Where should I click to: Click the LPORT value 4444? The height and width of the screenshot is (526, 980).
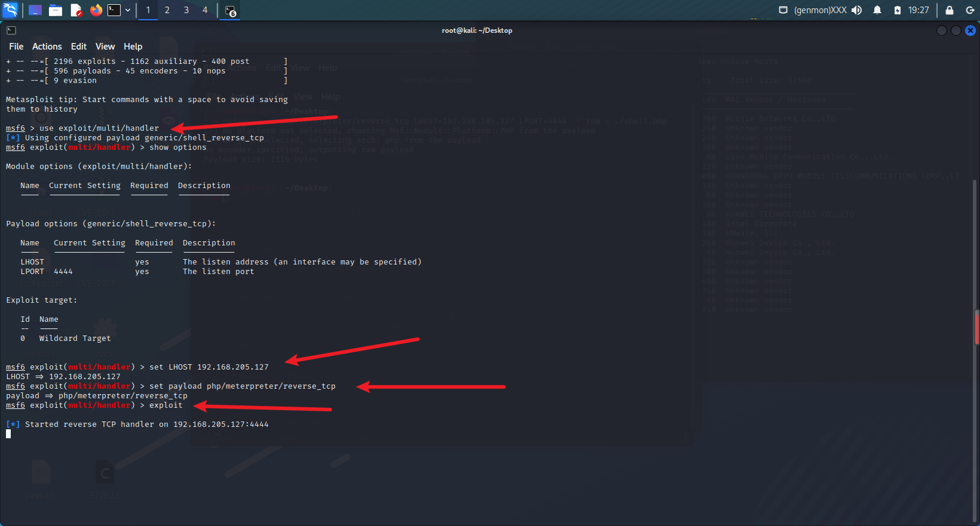pos(63,272)
